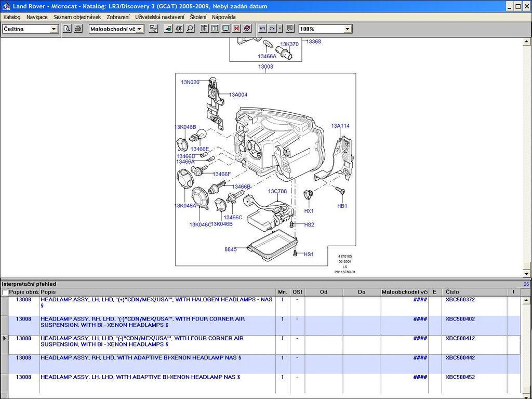
Task: Open the Čeština language dropdown
Action: (x=54, y=29)
